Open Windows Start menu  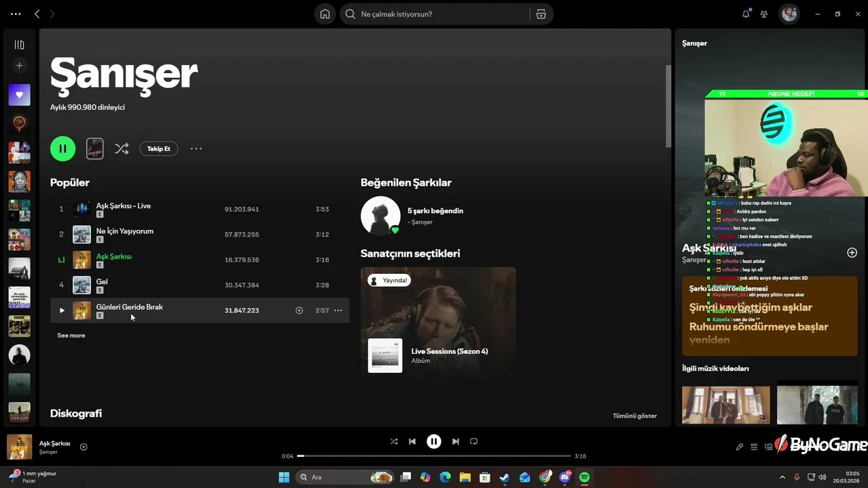284,477
